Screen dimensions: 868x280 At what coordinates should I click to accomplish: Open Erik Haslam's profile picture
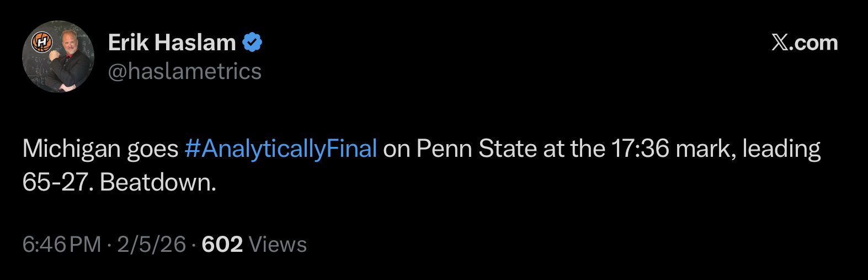click(58, 57)
